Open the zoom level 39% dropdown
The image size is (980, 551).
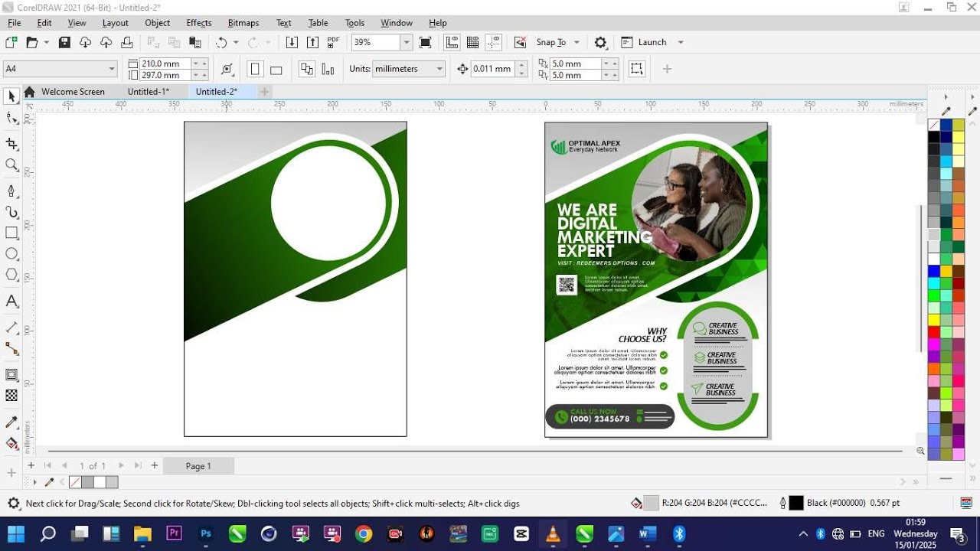(407, 42)
